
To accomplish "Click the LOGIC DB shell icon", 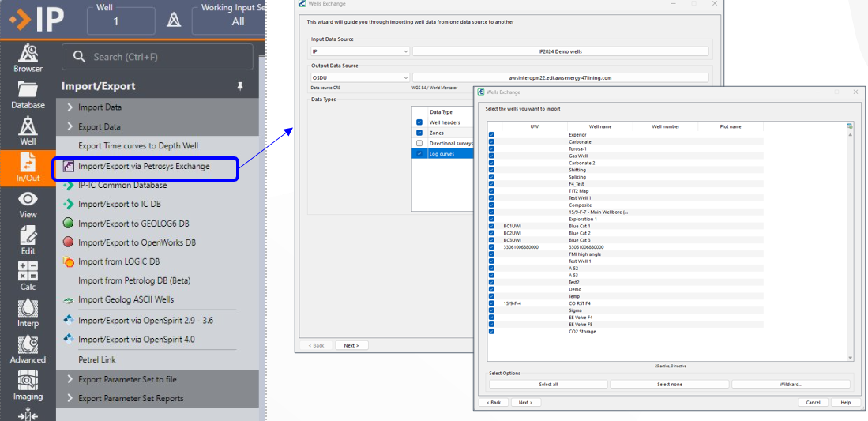I will point(69,261).
